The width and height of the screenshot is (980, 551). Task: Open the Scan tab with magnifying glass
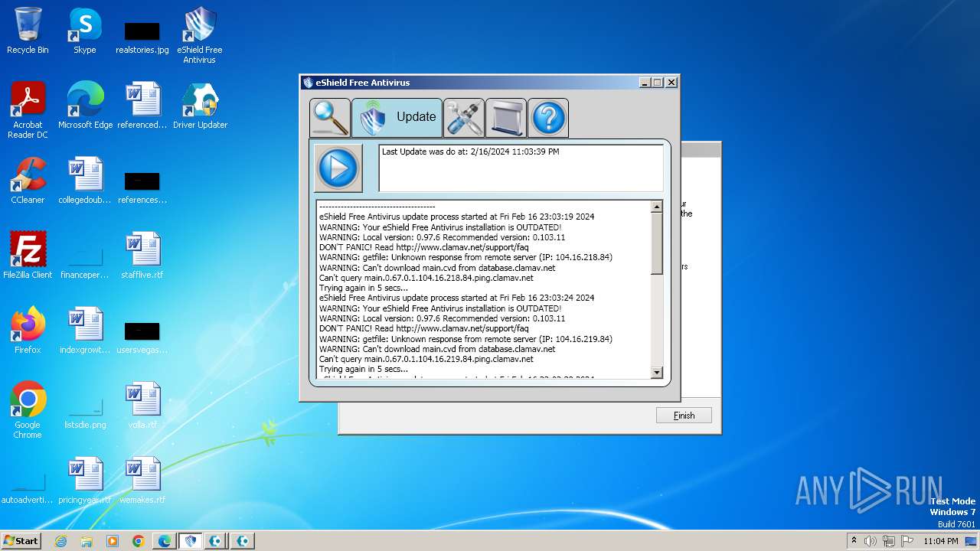[330, 118]
